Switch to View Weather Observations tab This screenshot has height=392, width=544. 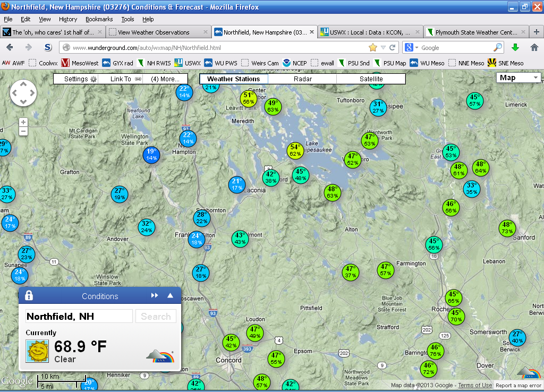(158, 32)
